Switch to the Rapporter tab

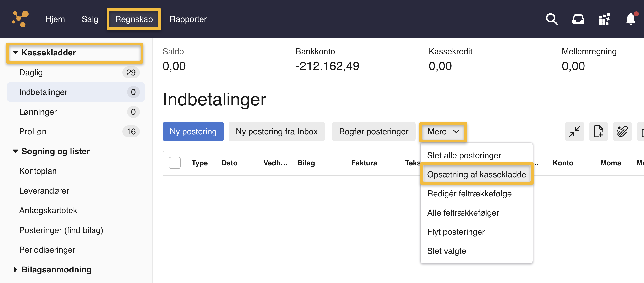pyautogui.click(x=188, y=19)
